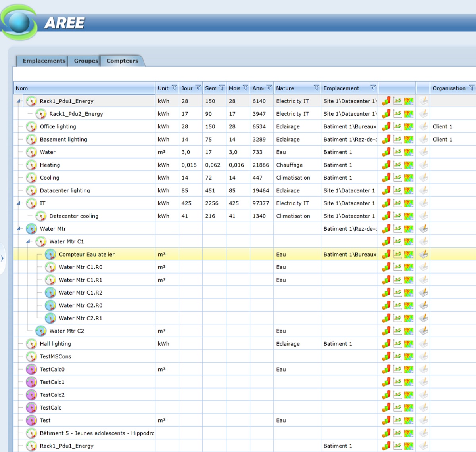The height and width of the screenshot is (452, 476).
Task: Click the weekly value 2256
Action: (212, 203)
